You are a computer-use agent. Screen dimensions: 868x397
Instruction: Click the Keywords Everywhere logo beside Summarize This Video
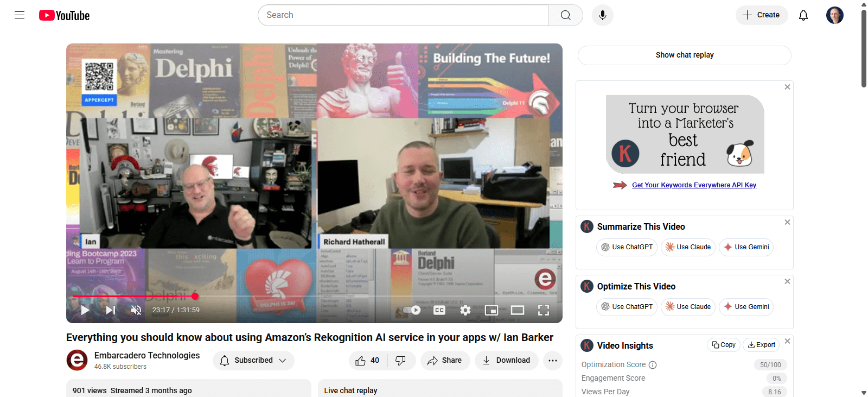click(x=587, y=226)
